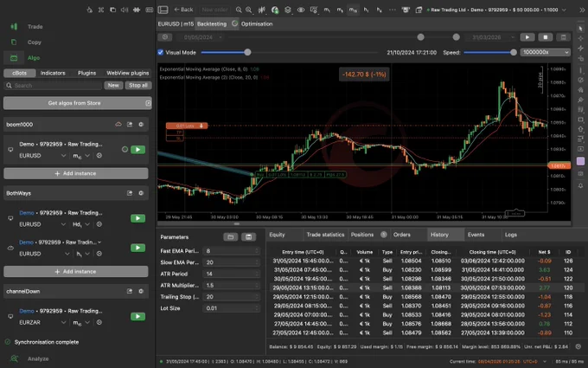Open the layers stack icon in chart toolbar
The height and width of the screenshot is (368, 588).
click(288, 10)
